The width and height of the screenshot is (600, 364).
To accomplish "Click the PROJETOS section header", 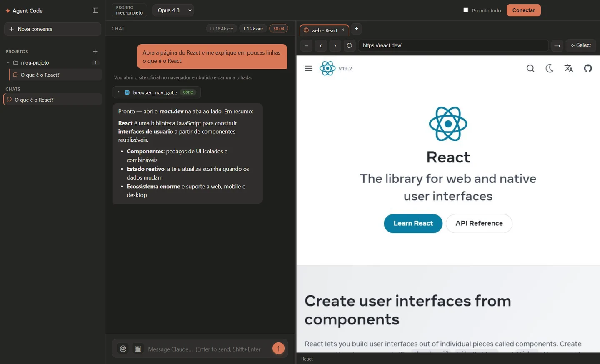I will pos(17,52).
